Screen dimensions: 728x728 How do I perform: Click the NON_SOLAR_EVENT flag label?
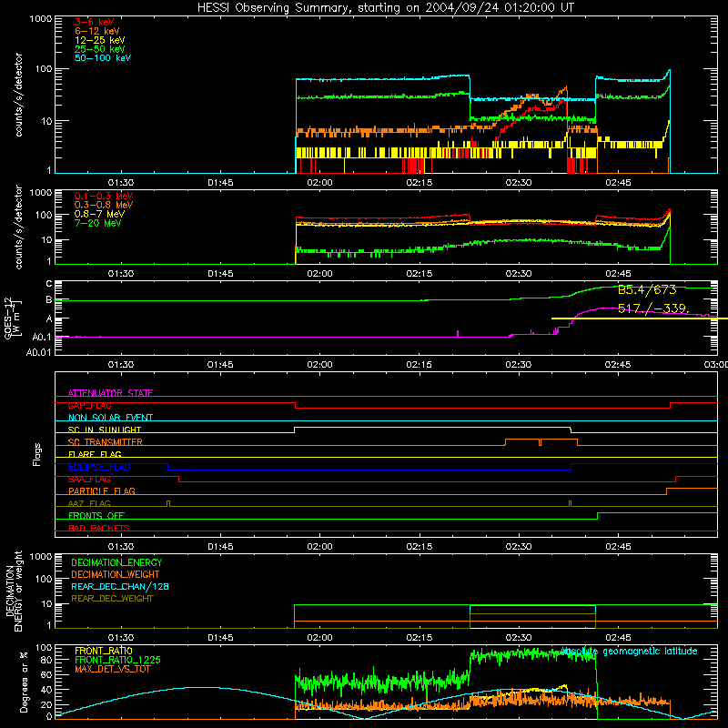[110, 418]
